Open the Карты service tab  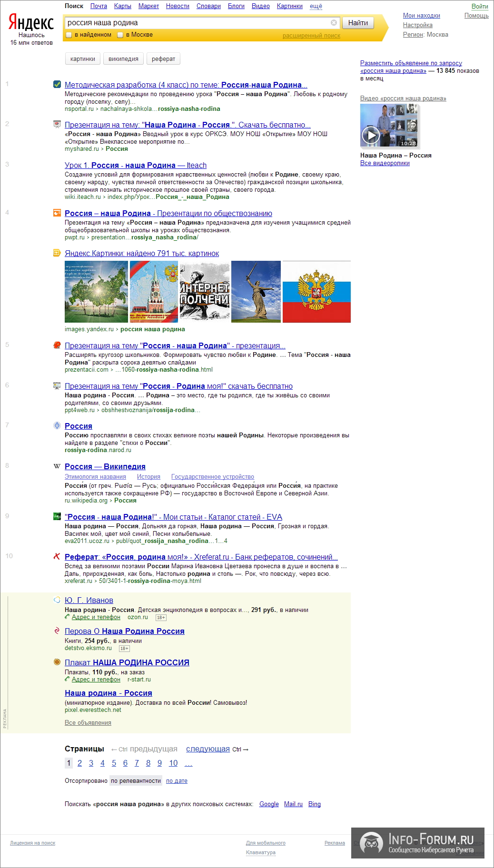123,6
